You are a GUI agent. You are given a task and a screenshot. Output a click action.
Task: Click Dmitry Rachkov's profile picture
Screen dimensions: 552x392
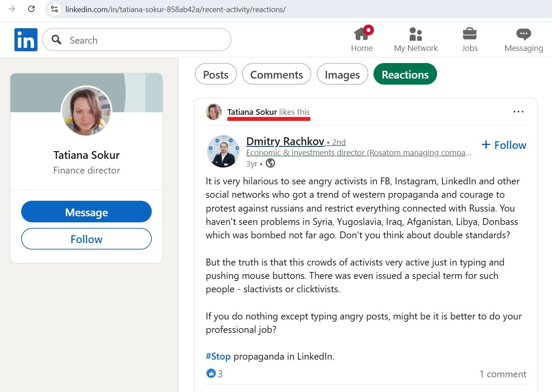pyautogui.click(x=223, y=151)
